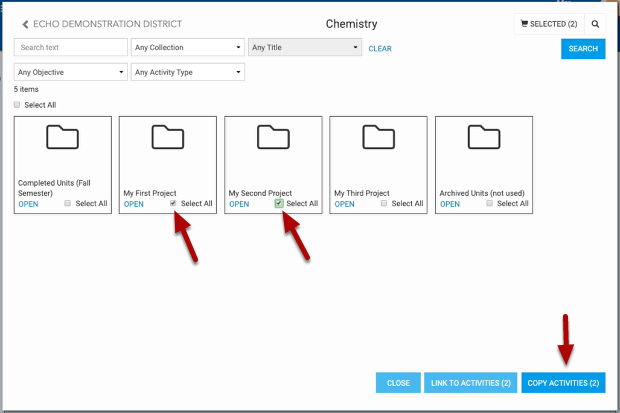Image resolution: width=620 pixels, height=413 pixels.
Task: Click the My Second Project folder icon
Action: pos(273,137)
